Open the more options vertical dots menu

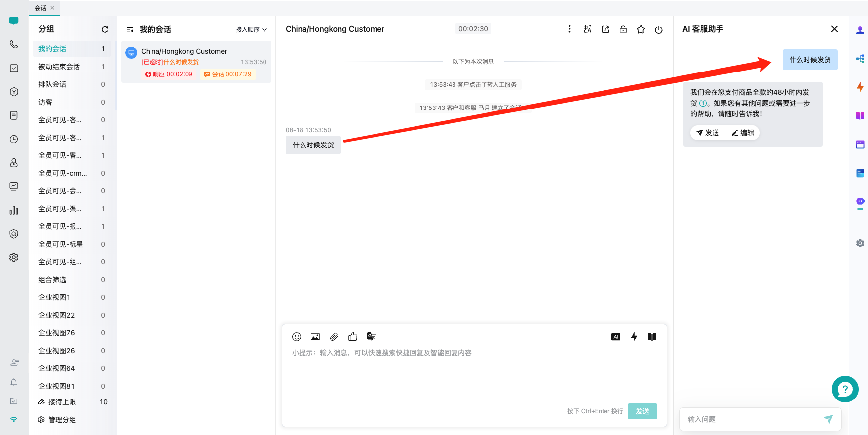coord(569,29)
